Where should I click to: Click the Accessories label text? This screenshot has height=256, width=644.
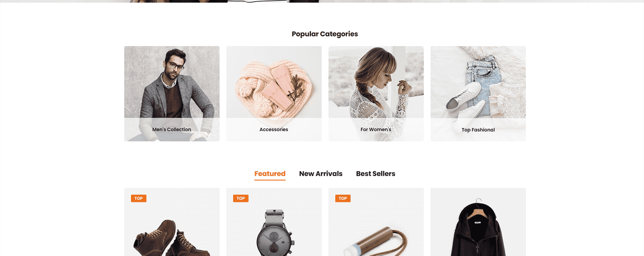pyautogui.click(x=274, y=130)
